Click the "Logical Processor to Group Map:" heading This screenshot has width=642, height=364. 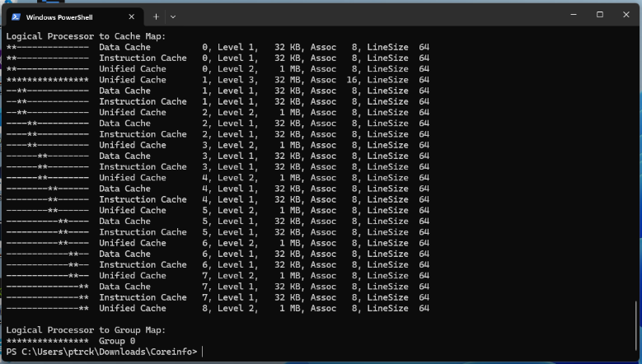click(85, 329)
